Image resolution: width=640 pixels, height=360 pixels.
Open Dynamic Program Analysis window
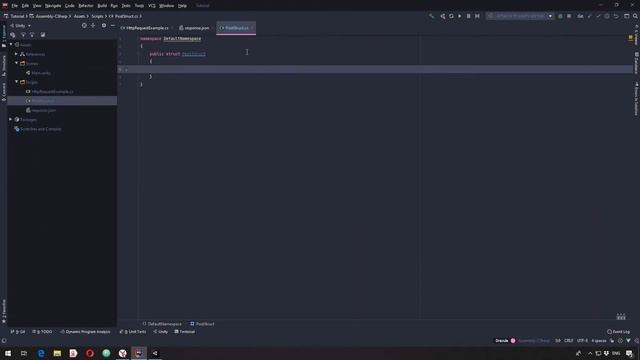point(85,332)
